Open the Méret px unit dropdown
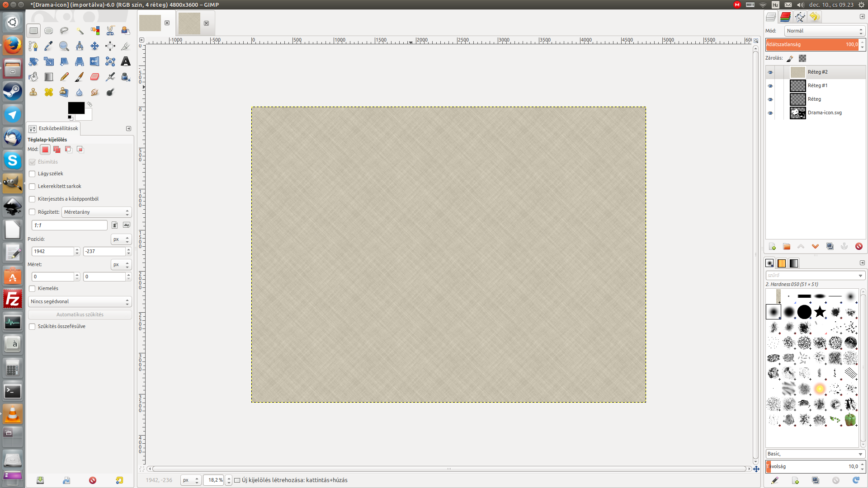The image size is (868, 488). pyautogui.click(x=121, y=264)
